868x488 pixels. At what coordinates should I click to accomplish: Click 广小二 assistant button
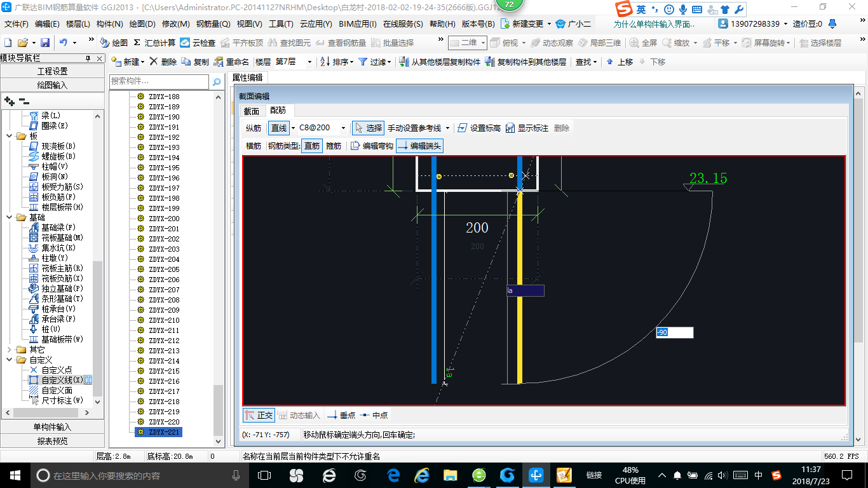point(573,24)
